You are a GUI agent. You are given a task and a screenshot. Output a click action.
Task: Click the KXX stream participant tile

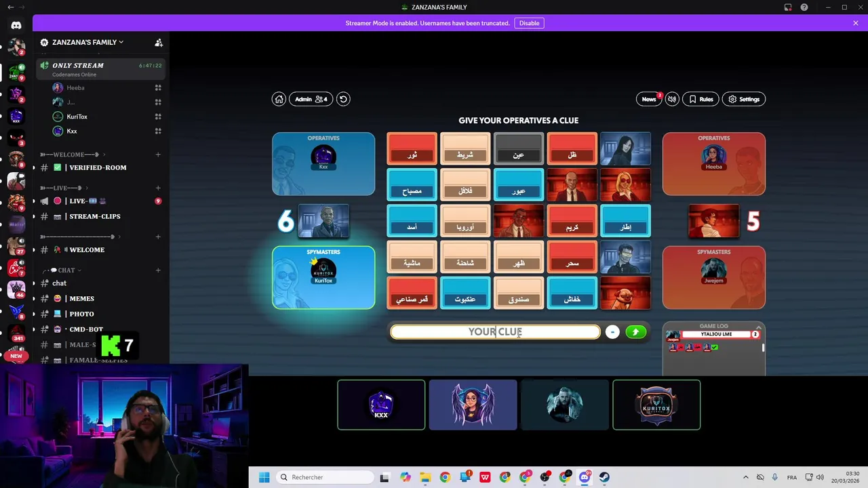pyautogui.click(x=381, y=405)
